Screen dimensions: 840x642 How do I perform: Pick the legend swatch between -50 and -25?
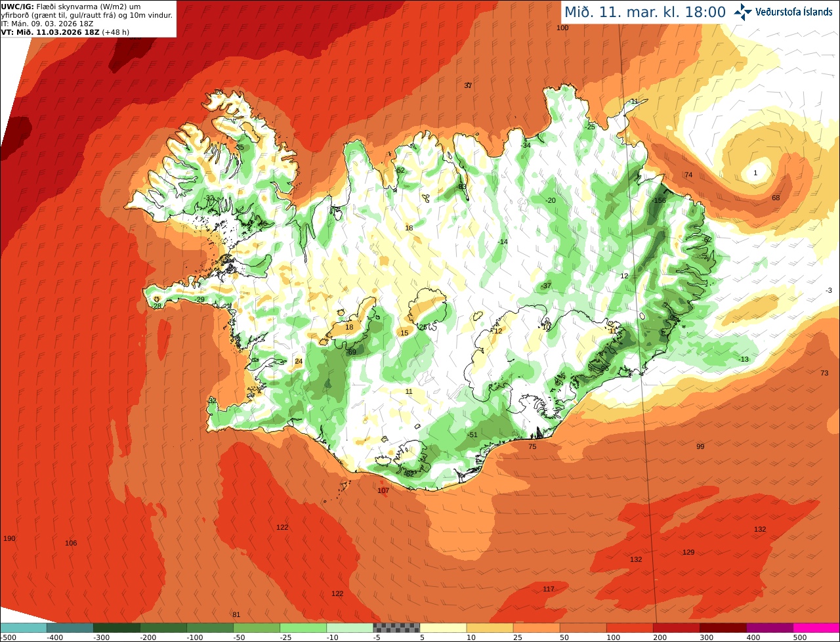(x=256, y=628)
